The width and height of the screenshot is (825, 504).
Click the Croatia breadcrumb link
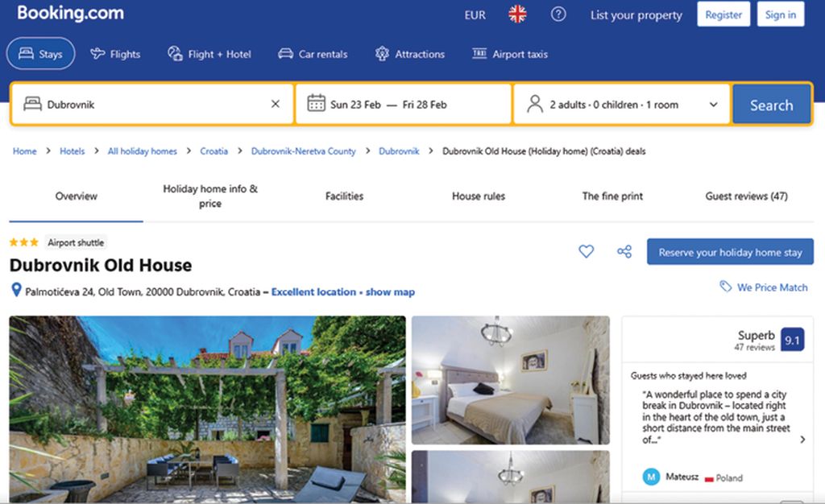214,151
